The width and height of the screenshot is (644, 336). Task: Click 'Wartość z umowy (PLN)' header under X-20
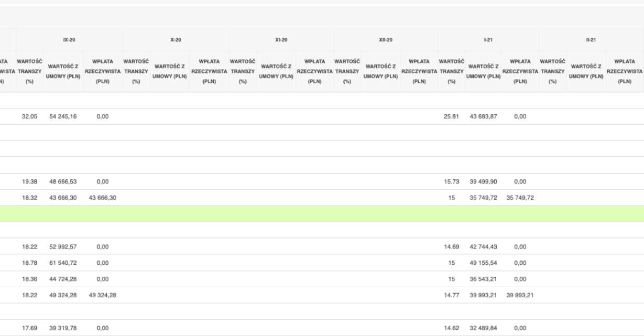pos(170,71)
